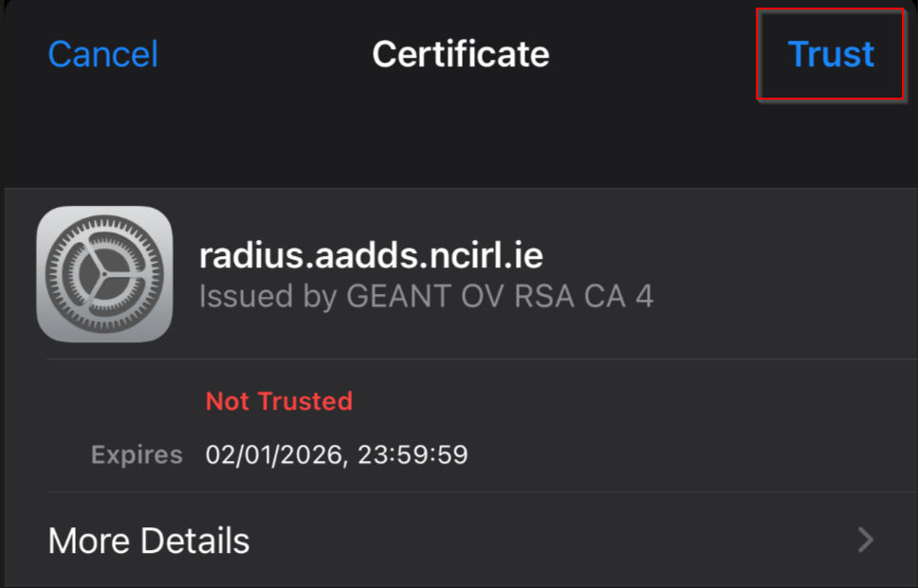
Task: Tap the center hub of the gear icon
Action: click(104, 273)
